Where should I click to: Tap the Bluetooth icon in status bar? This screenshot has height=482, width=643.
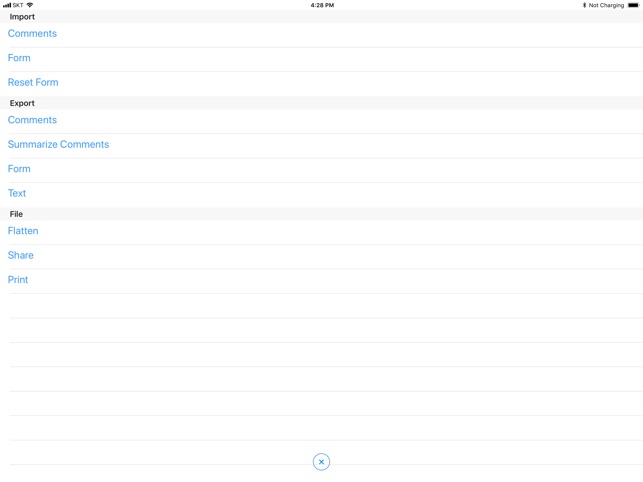(x=584, y=5)
